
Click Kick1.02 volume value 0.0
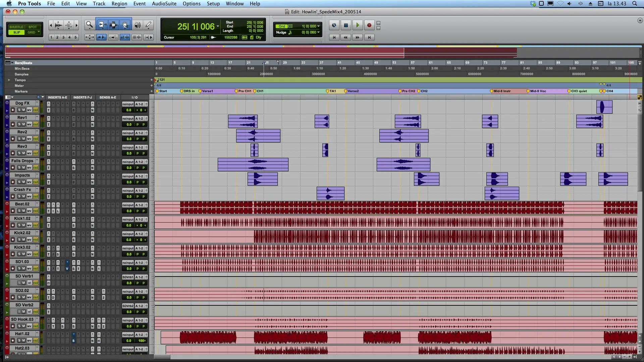129,225
